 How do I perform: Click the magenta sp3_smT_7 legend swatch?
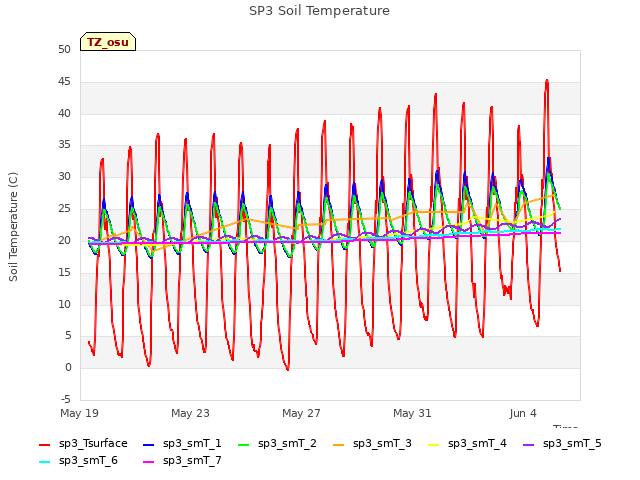pyautogui.click(x=149, y=462)
